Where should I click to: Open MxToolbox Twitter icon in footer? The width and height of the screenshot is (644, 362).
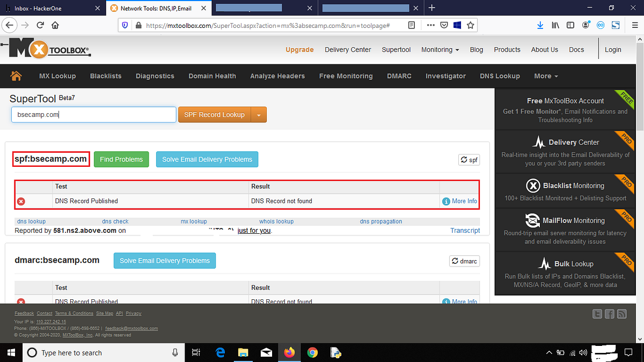click(597, 314)
